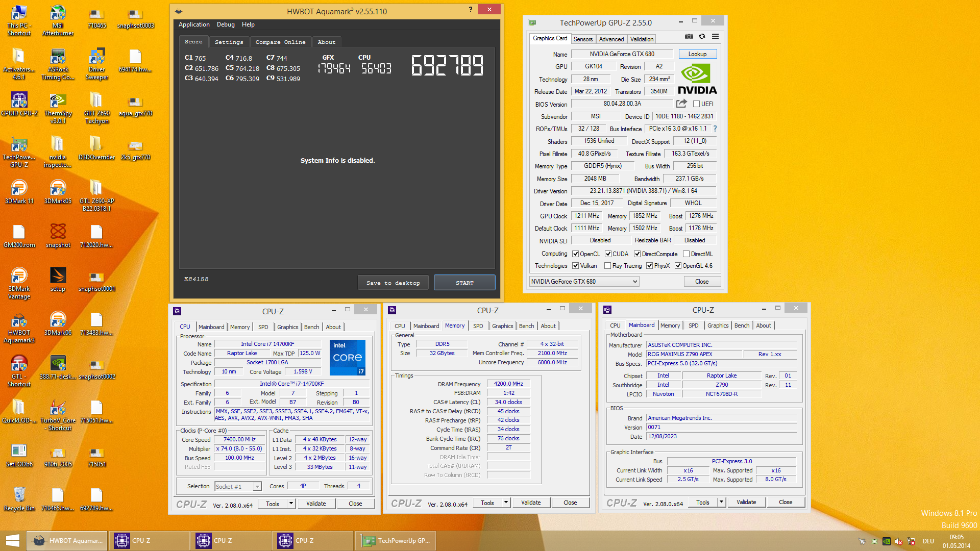Toggle the Ray Tracing checkbox in GPU-Z

coord(608,266)
